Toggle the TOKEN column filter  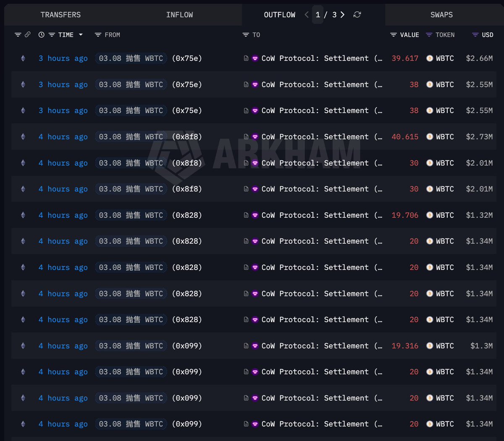[429, 35]
